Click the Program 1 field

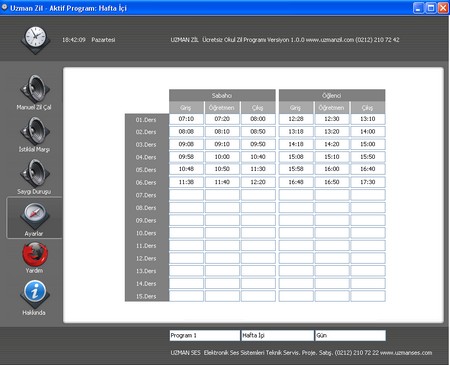[x=205, y=336]
